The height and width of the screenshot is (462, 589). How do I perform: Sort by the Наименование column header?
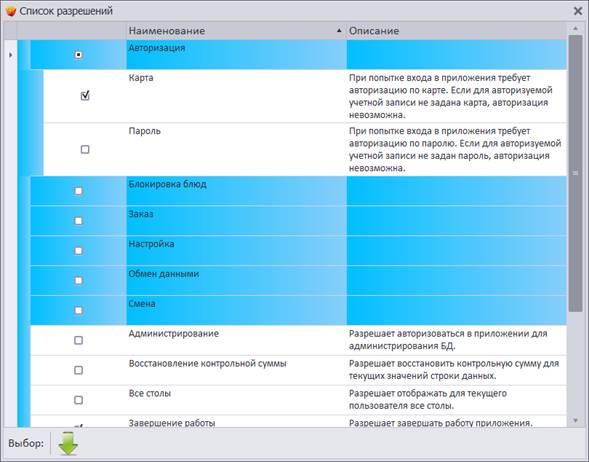(236, 31)
